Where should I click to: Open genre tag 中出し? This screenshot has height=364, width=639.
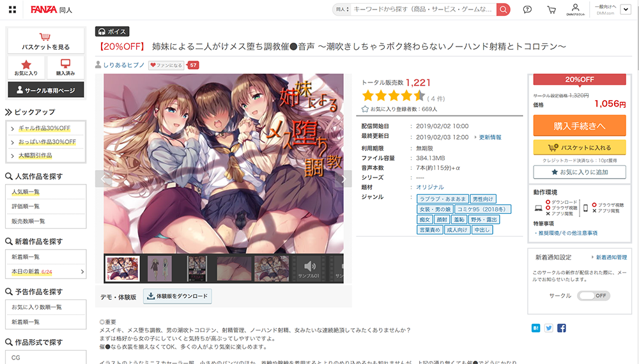pos(482,230)
